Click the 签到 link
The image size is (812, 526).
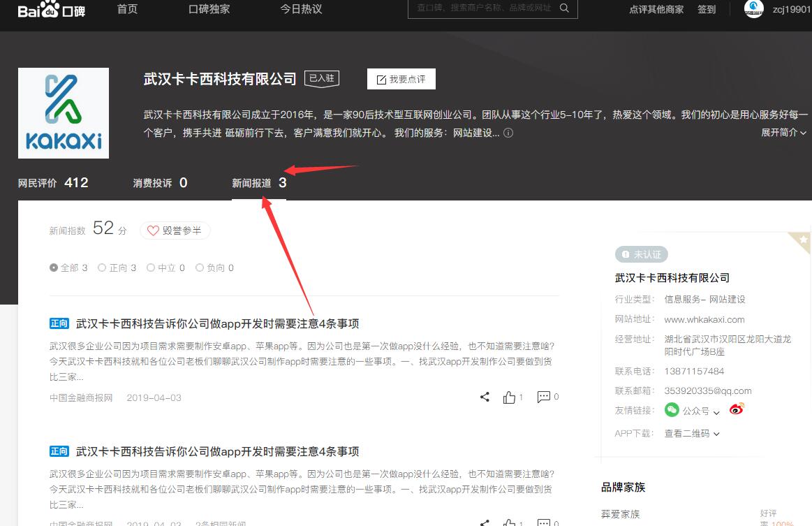point(707,9)
